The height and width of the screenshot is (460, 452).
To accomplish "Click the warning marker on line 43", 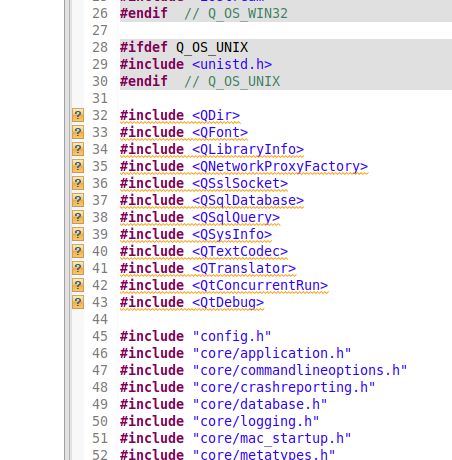I will (78, 302).
